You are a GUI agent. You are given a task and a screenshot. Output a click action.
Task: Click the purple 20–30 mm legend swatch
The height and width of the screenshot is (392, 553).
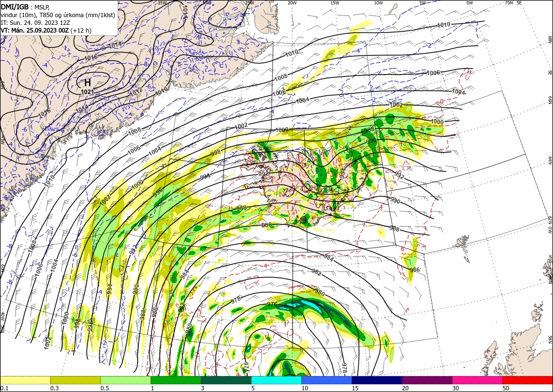pos(427,380)
